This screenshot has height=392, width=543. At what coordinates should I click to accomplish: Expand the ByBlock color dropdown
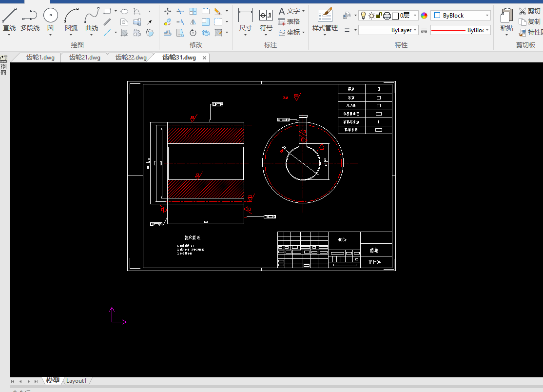click(487, 16)
